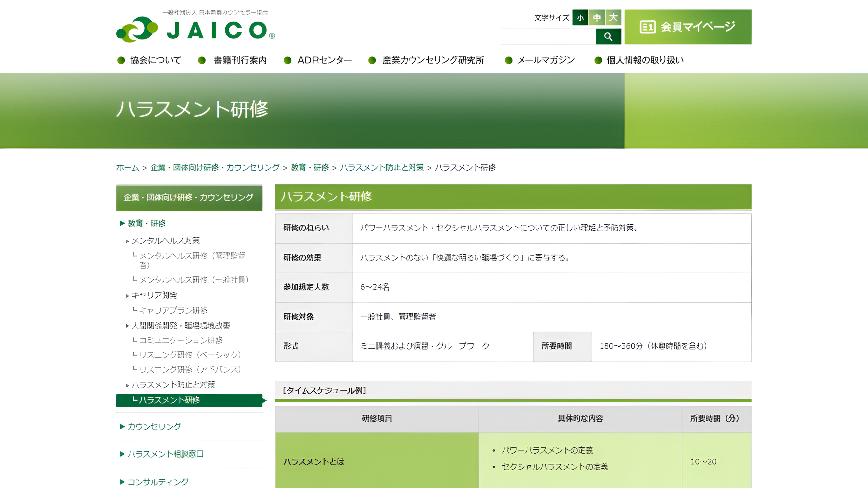Viewport: 868px width, 488px height.
Task: Expand the キャリア開発 sidebar section
Action: 155,295
